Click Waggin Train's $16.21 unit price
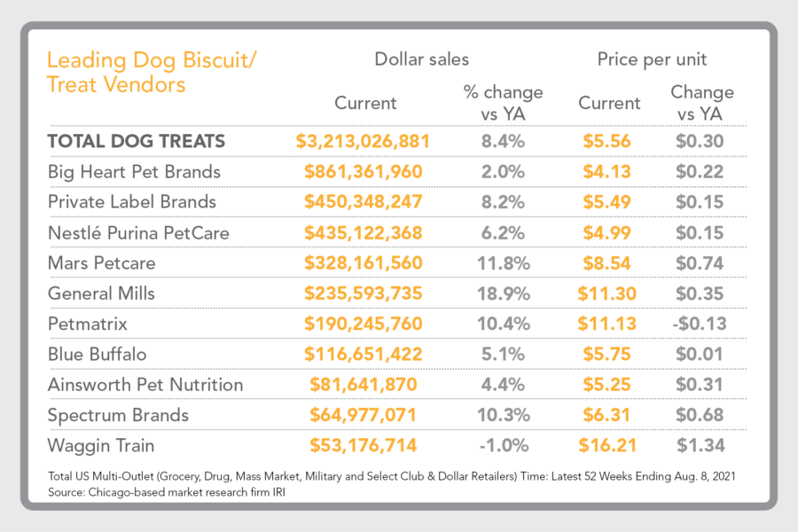The height and width of the screenshot is (532, 798). pyautogui.click(x=608, y=445)
